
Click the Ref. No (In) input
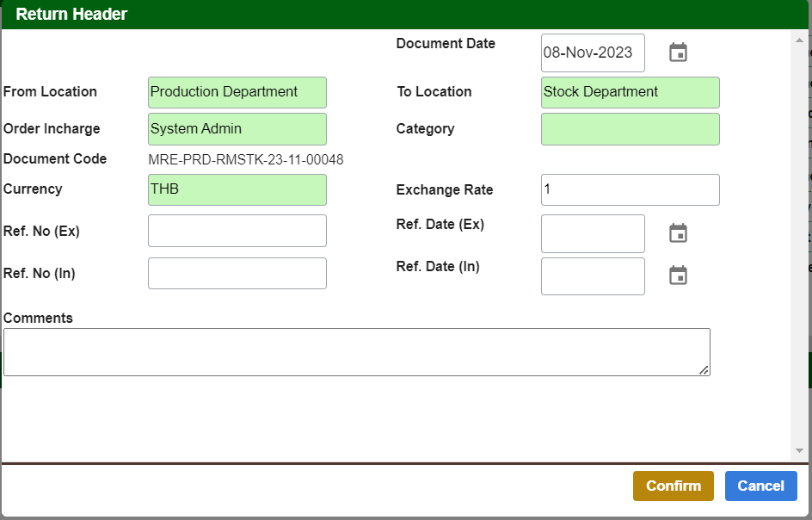click(237, 273)
